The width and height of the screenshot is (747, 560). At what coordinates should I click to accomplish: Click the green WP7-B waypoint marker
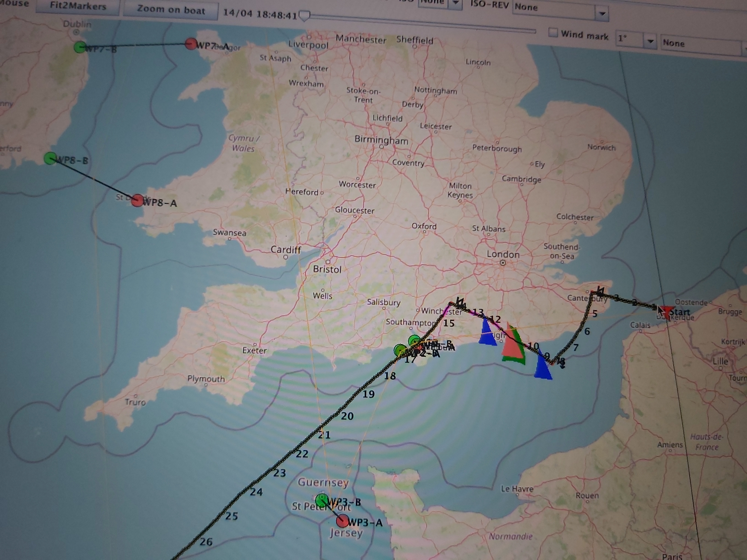pos(80,47)
